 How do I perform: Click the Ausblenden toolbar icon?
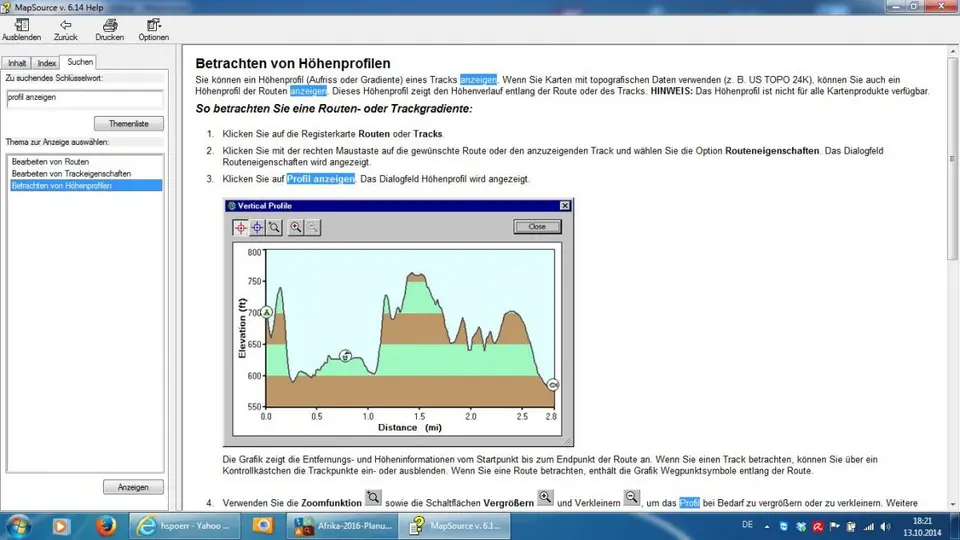pyautogui.click(x=21, y=29)
